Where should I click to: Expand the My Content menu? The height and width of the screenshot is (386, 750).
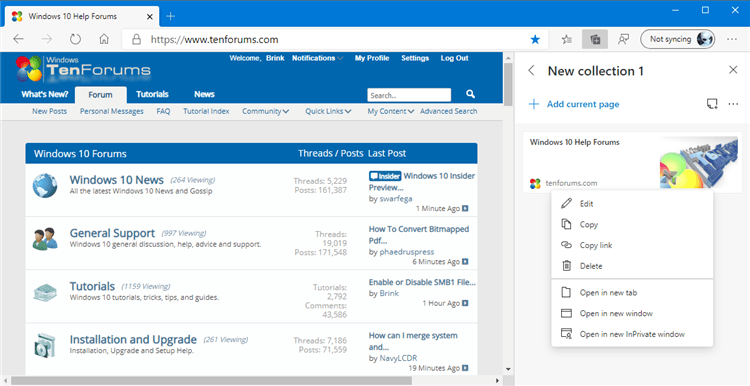pyautogui.click(x=391, y=111)
